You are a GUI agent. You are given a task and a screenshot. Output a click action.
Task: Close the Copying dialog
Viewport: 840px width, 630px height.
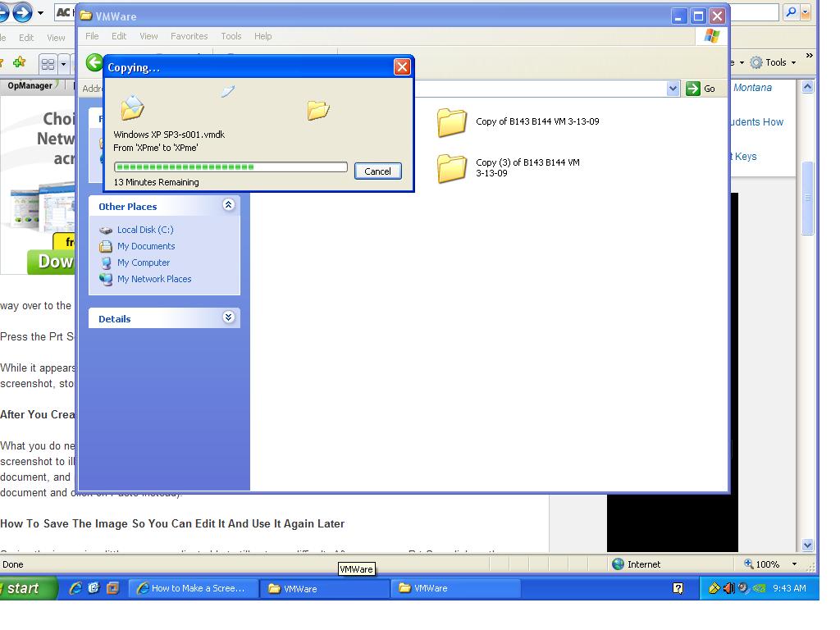402,67
